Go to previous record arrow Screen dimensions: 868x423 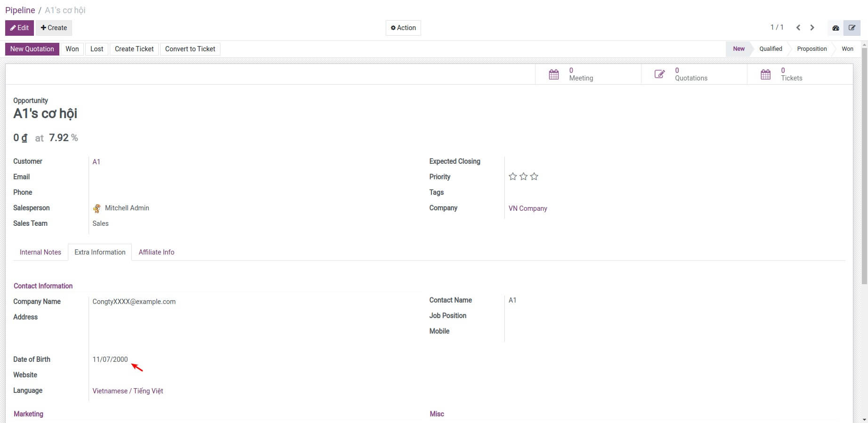coord(798,28)
